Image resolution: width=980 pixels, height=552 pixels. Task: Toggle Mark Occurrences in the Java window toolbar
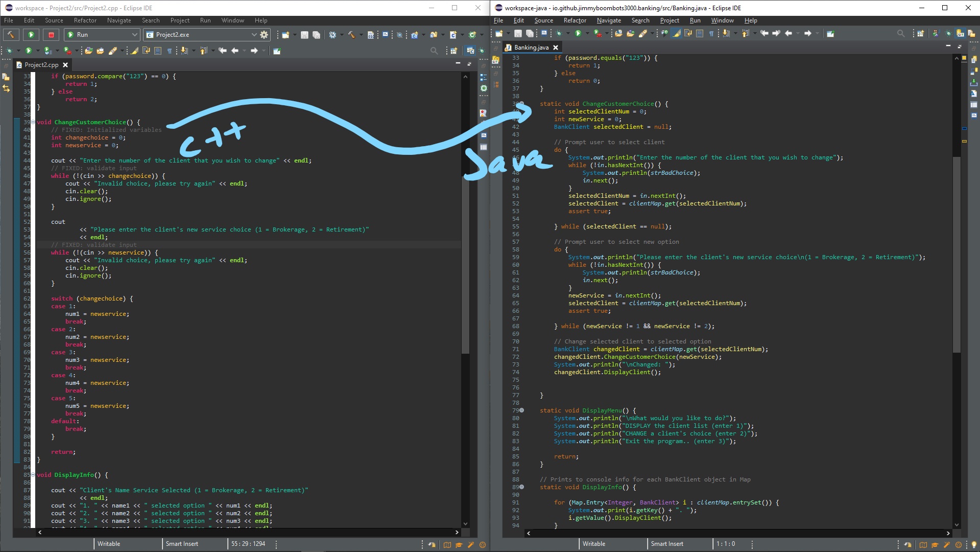pyautogui.click(x=677, y=34)
